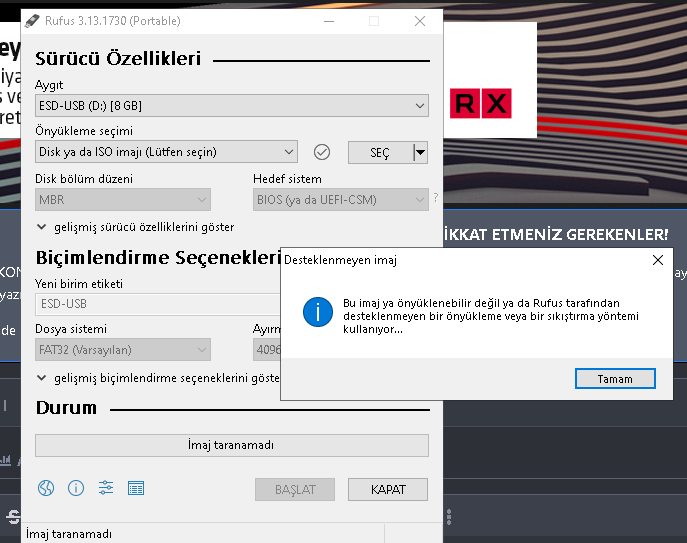Click the blue info icon in the dialog
Viewport: 687px width, 543px height.
(318, 312)
